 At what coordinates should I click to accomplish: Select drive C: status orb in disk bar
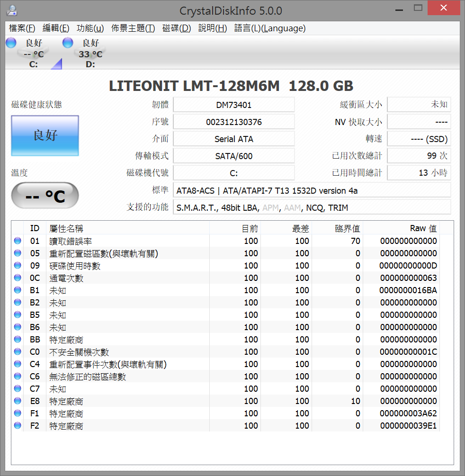point(11,43)
